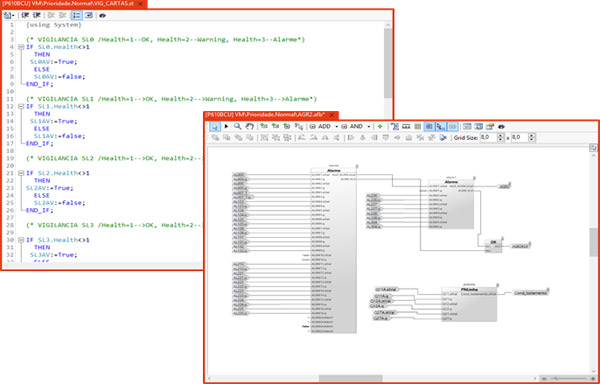Select the PNLinha function block
The width and height of the screenshot is (600, 384).
coord(469,304)
